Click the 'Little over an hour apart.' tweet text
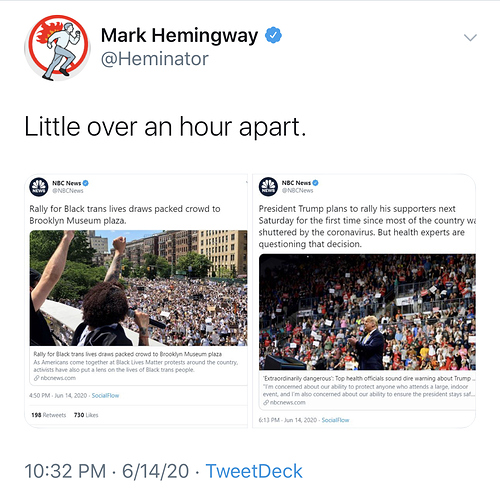 (x=165, y=127)
